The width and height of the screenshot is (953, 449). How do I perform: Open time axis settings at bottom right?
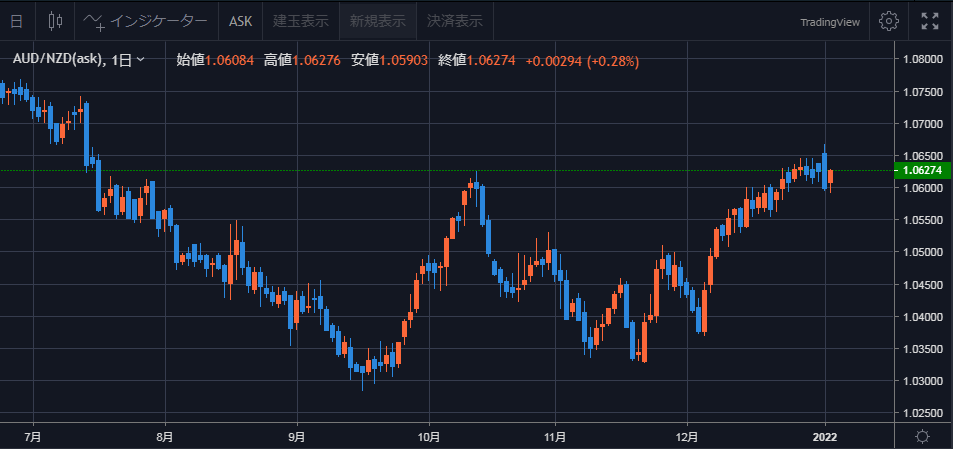click(923, 436)
